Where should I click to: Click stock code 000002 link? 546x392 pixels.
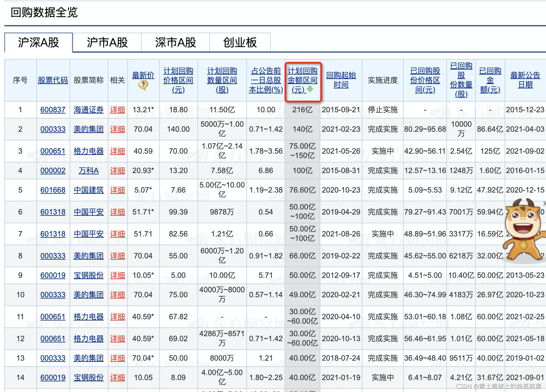tap(53, 171)
